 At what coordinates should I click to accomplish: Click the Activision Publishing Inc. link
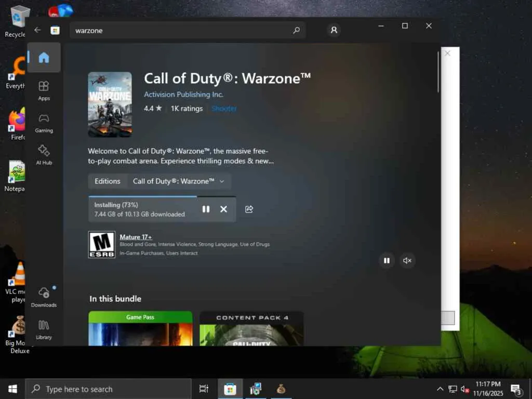pos(183,95)
